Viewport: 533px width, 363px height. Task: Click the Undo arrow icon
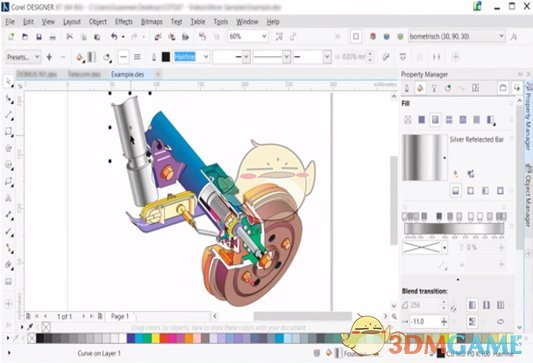point(114,36)
